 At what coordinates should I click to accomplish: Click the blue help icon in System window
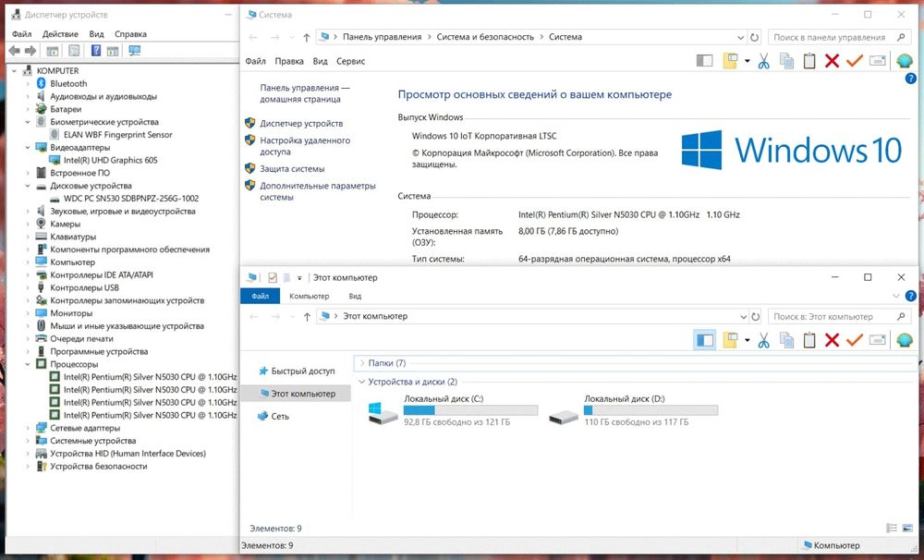pos(910,79)
